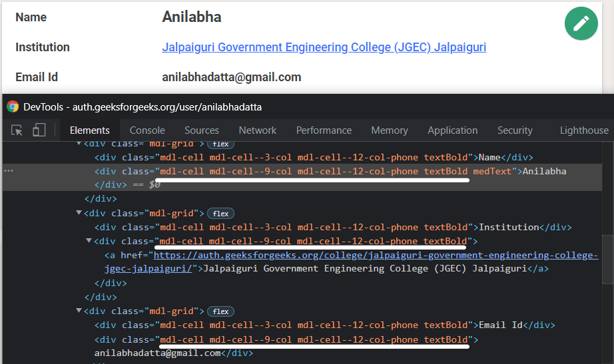The image size is (614, 364).
Task: Toggle the flex badge on the Institution mdl-grid
Action: pos(221,214)
